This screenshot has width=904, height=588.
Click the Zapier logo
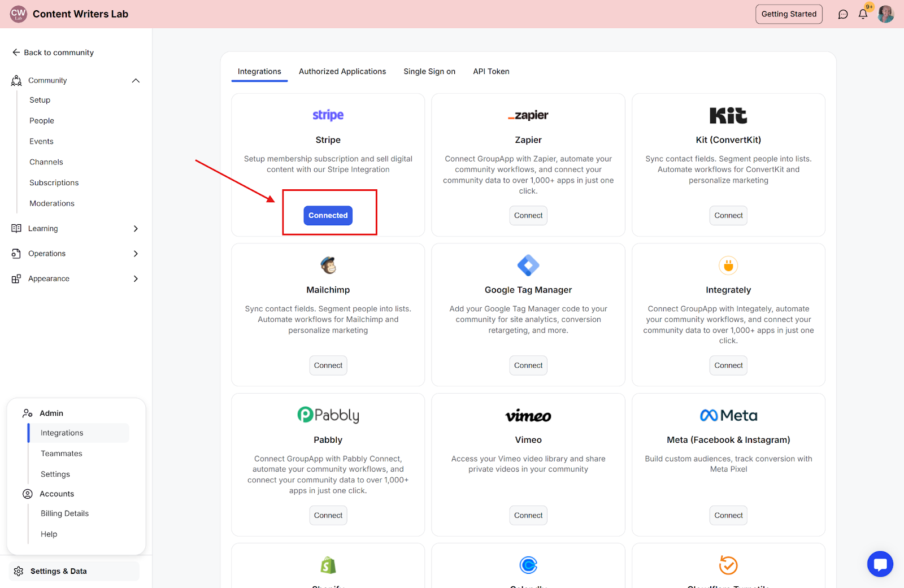pyautogui.click(x=528, y=115)
